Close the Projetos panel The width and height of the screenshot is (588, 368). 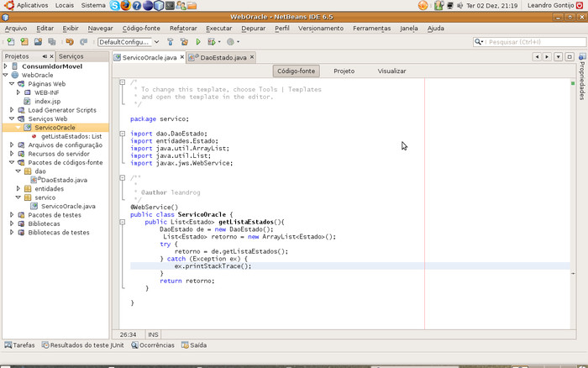(52, 56)
